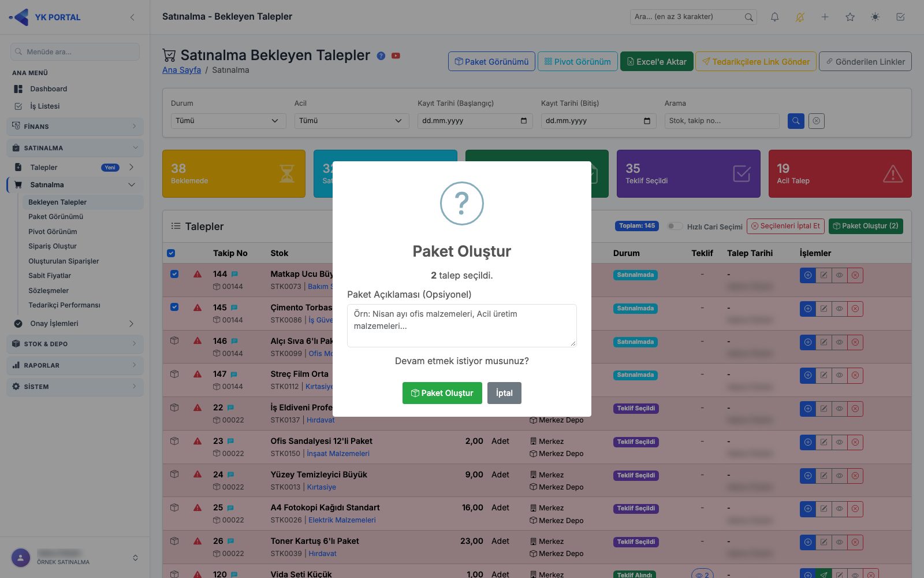The image size is (924, 578).
Task: Expand the FİNANS menu section
Action: pos(75,126)
